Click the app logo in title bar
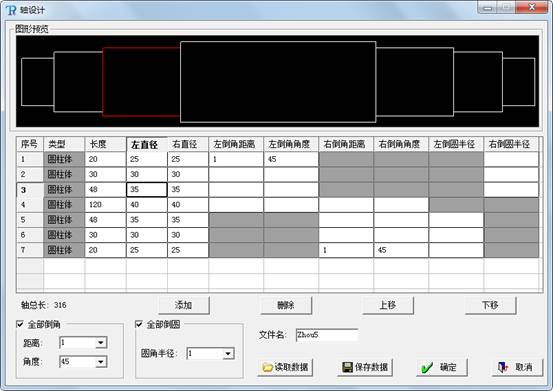Image resolution: width=553 pixels, height=391 pixels. (x=11, y=10)
